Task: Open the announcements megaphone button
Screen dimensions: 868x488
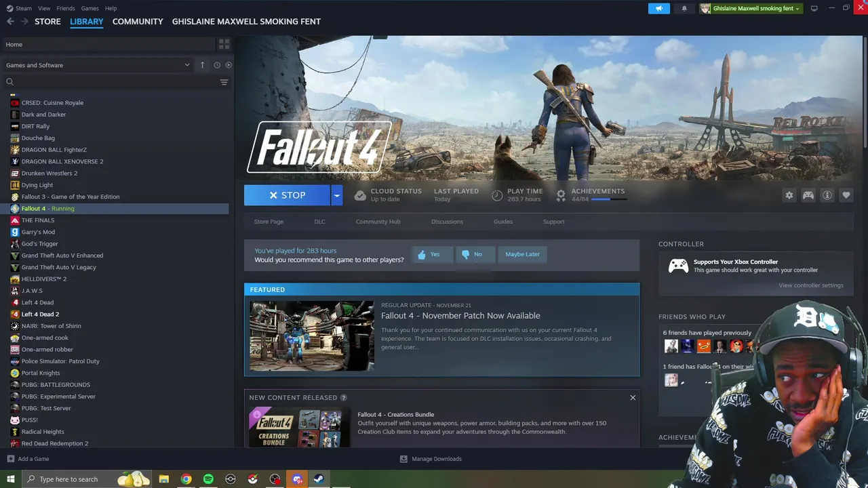Action: (x=658, y=8)
